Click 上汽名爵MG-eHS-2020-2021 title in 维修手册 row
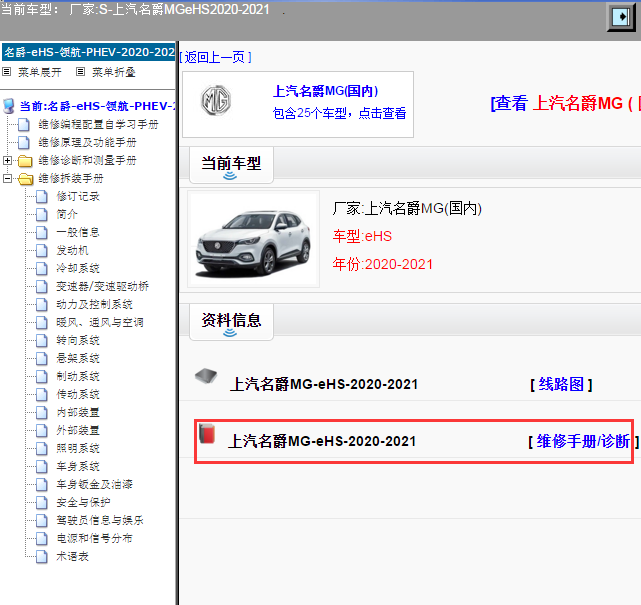The width and height of the screenshot is (641, 605). [x=322, y=441]
